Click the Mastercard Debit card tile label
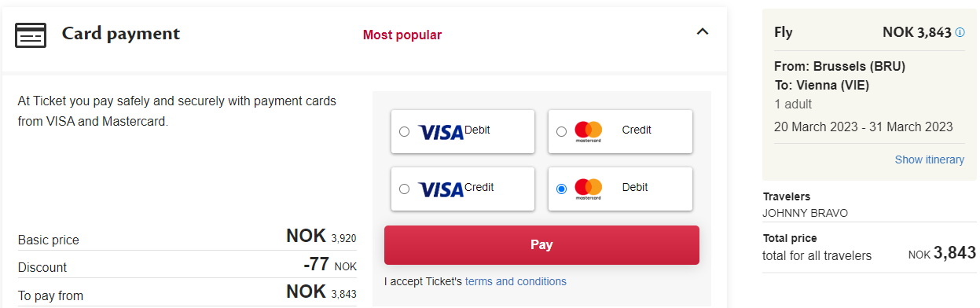The width and height of the screenshot is (980, 308). pos(635,187)
